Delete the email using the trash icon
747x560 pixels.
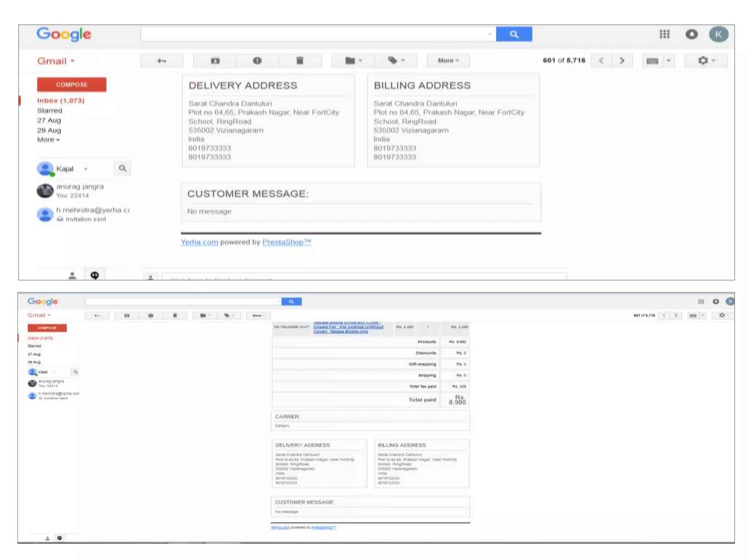coord(300,61)
